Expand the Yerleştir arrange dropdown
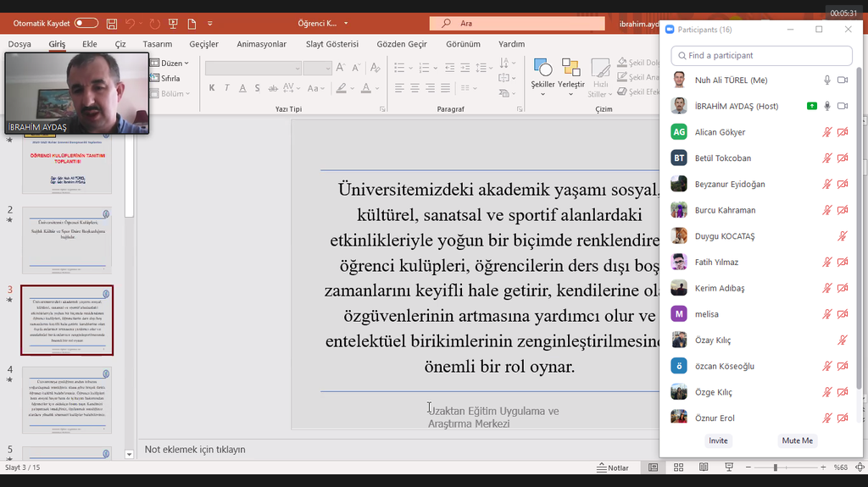 [570, 94]
